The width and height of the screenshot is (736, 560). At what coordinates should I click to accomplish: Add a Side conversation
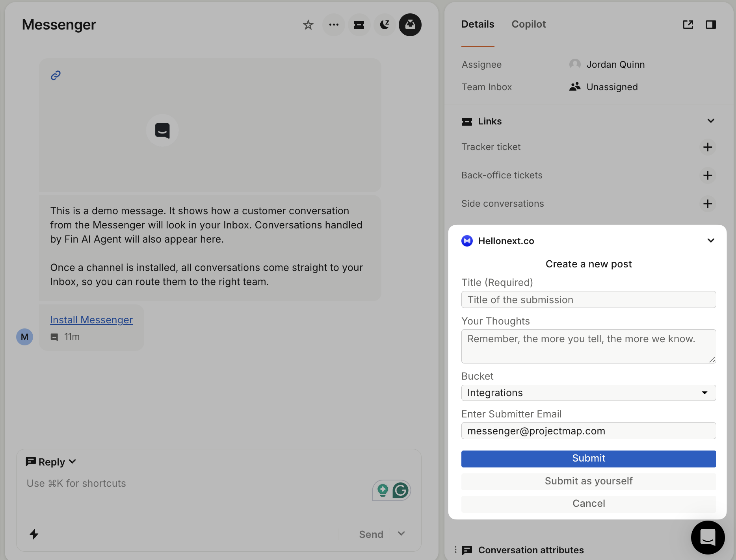tap(708, 204)
